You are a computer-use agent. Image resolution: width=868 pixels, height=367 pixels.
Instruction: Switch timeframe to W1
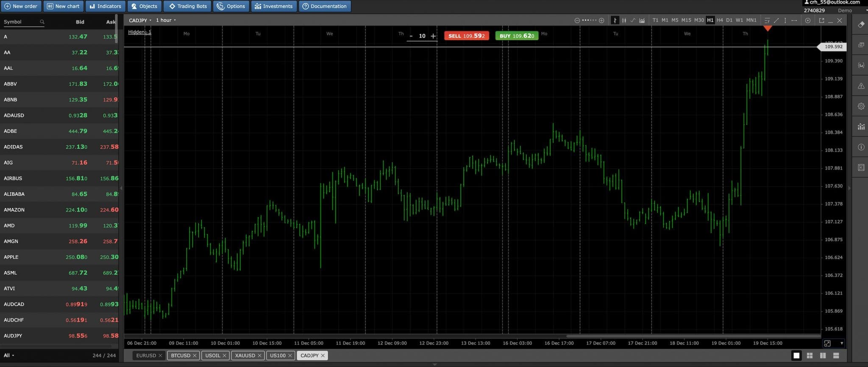pyautogui.click(x=739, y=20)
